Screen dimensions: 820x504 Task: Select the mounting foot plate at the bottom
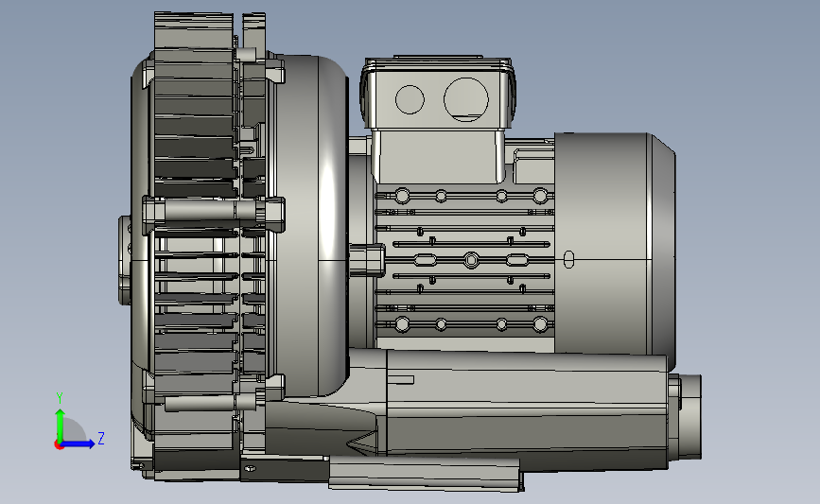(x=425, y=474)
